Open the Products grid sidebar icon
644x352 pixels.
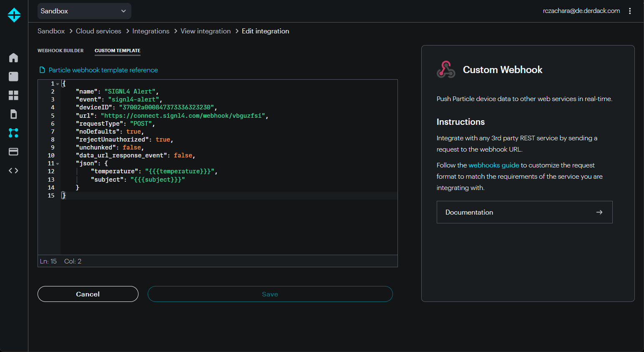(x=13, y=95)
